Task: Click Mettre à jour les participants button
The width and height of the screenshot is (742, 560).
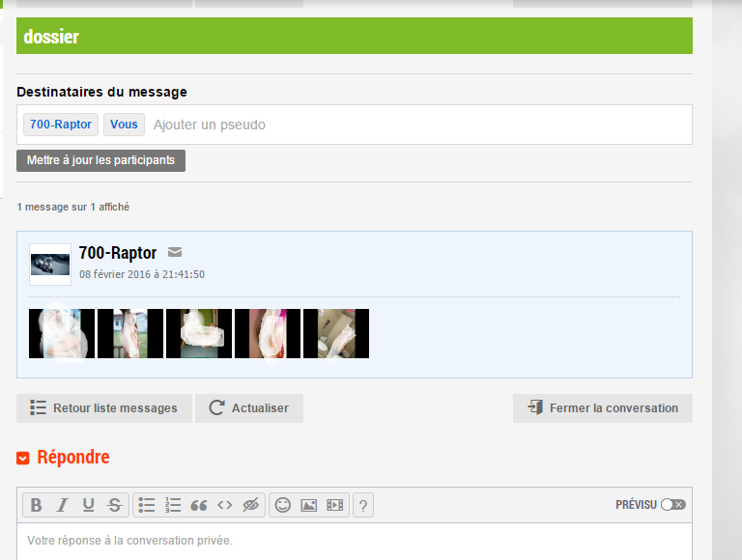Action: click(x=100, y=160)
